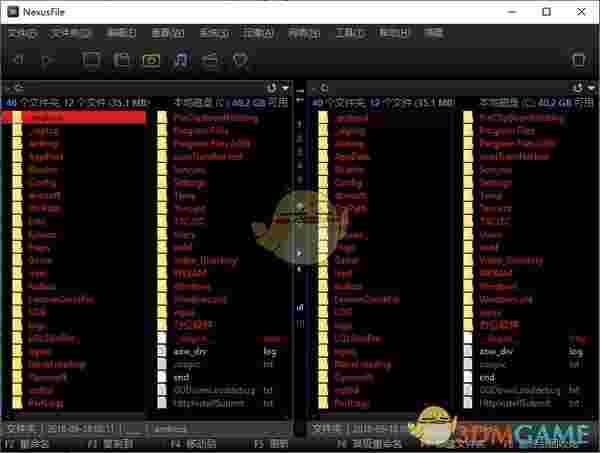Click the file icon beside aow_drv in right pane
600x453 pixels.
[x=468, y=351]
